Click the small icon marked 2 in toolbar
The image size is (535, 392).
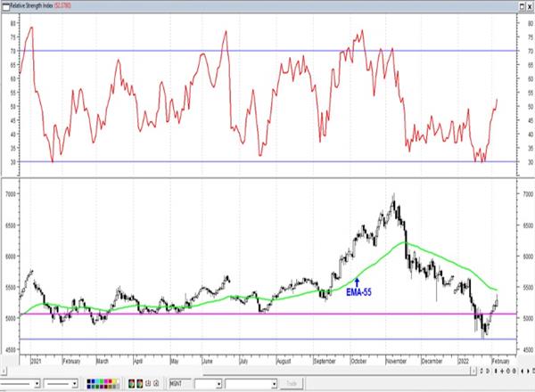156,383
